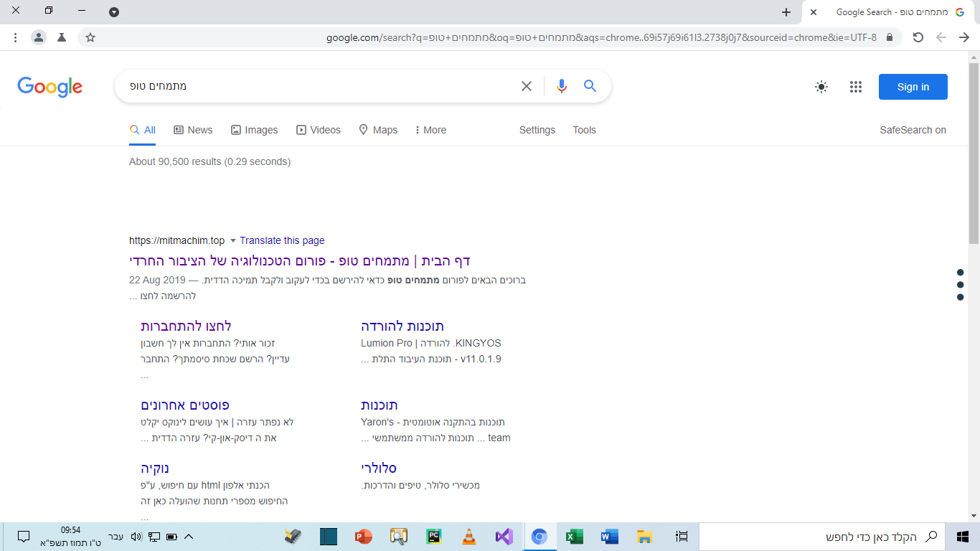Click the volume speaker tray icon
Viewport: 980px width, 551px height.
pos(136,537)
